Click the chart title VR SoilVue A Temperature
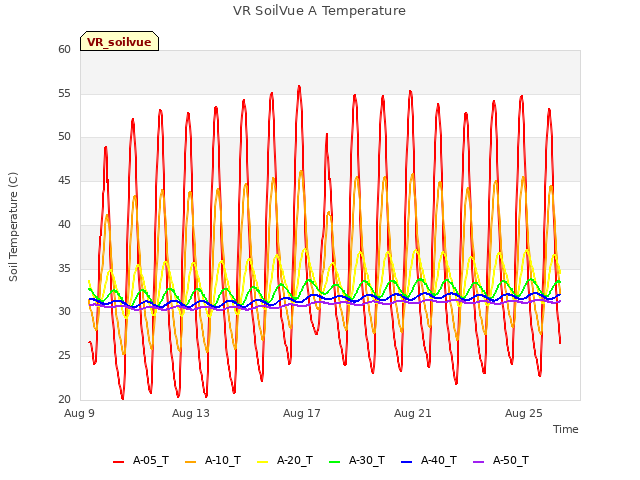The width and height of the screenshot is (640, 480). (x=319, y=11)
